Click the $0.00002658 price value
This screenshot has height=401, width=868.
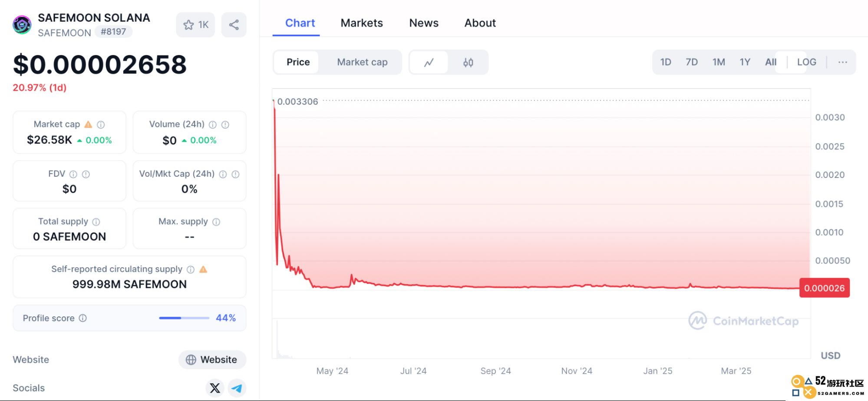100,65
